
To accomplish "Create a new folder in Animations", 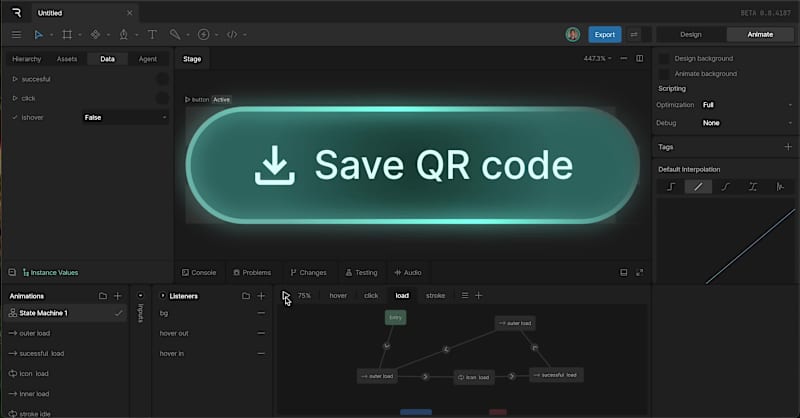I will (103, 296).
